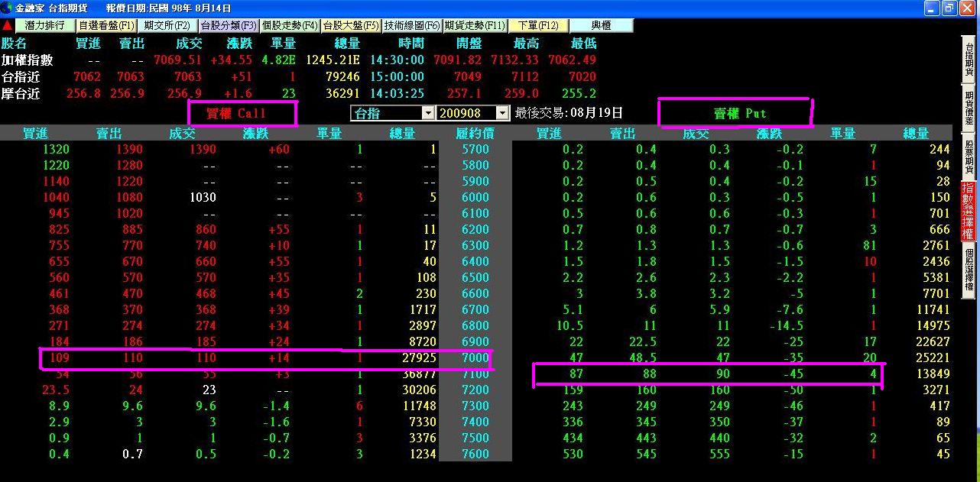Select the 7000 strike price cell

475,357
